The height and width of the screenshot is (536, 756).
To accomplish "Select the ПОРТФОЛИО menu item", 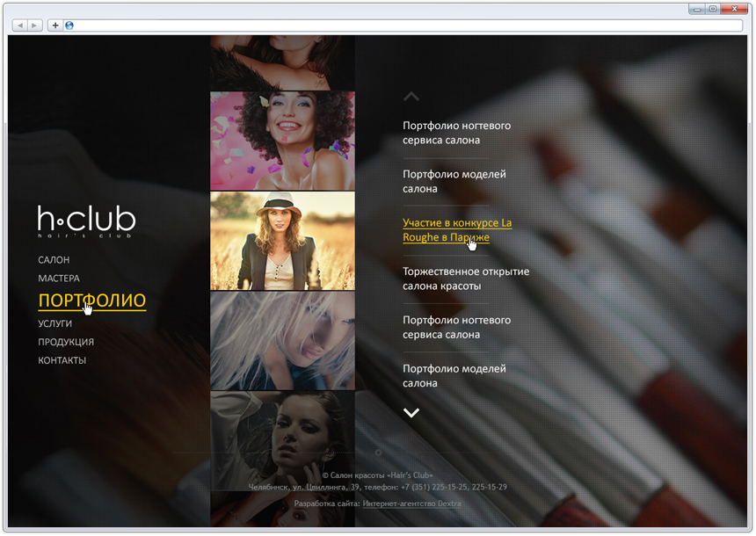I will tap(92, 301).
